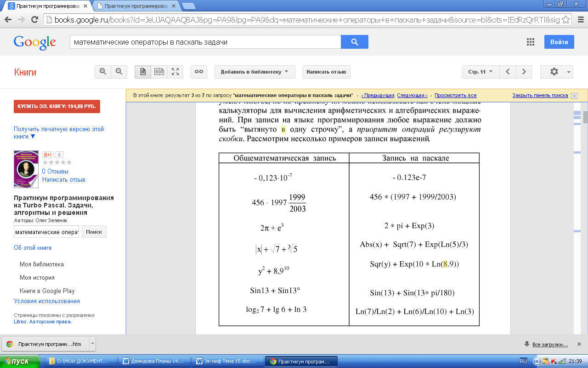588x368 pixels.
Task: Open Эк инф Тема 15.doc taskbar item
Action: click(x=228, y=361)
